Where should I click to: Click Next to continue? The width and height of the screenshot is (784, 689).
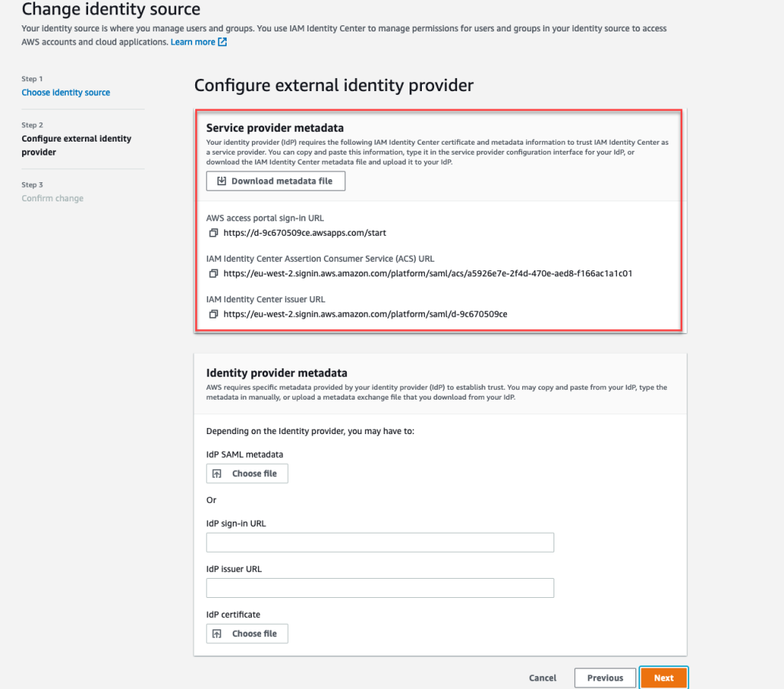(x=663, y=678)
